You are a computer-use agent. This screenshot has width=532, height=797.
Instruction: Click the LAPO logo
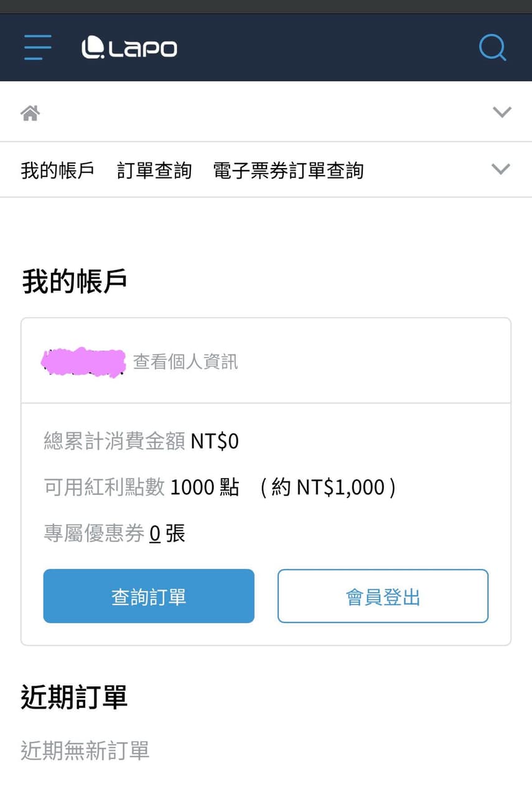coord(129,48)
